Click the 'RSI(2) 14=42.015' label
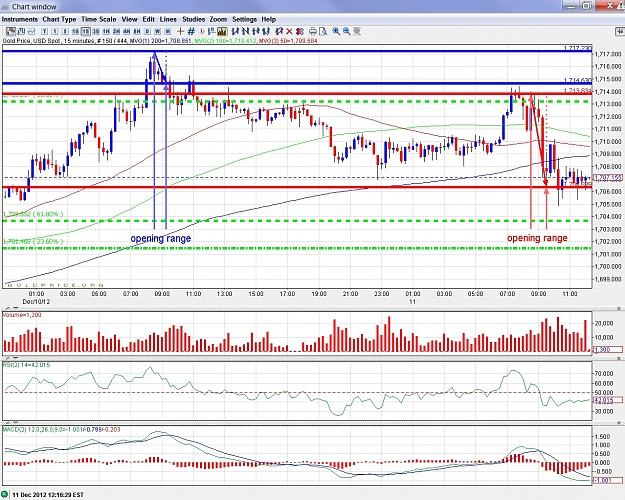Image resolution: width=625 pixels, height=500 pixels. [x=26, y=365]
